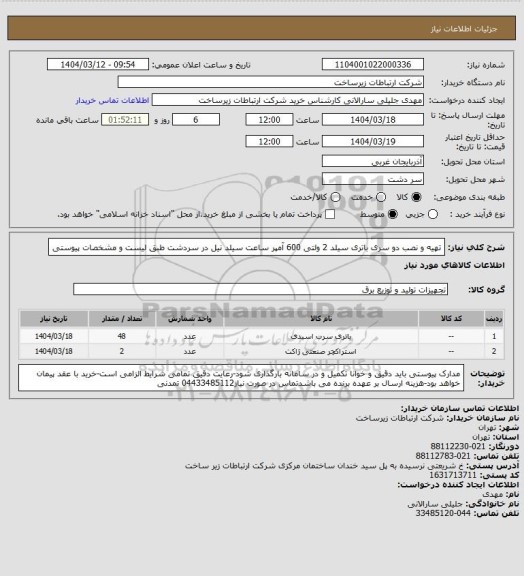Click the date cell in row 2
This screenshot has width=524, height=576.
pos(54,352)
